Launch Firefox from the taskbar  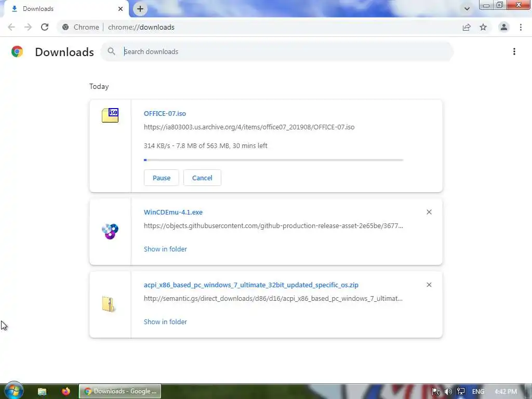[x=66, y=391]
